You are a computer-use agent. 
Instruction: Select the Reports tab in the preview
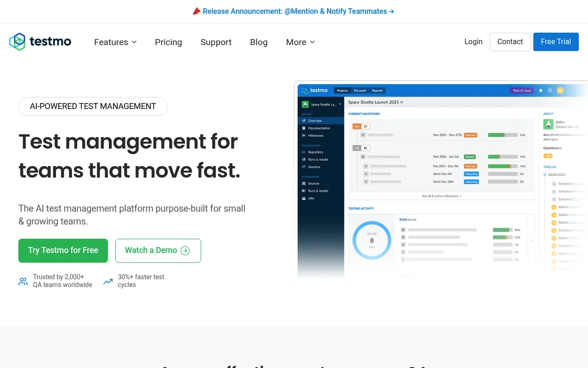377,91
